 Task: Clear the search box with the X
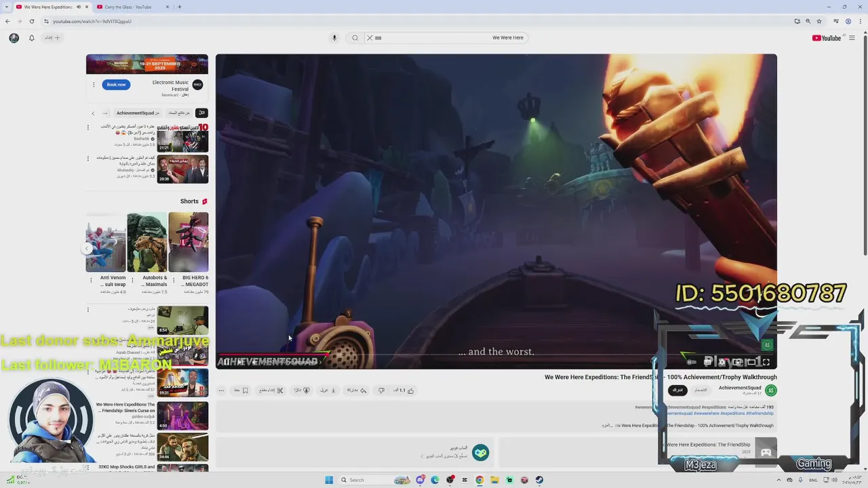click(370, 38)
